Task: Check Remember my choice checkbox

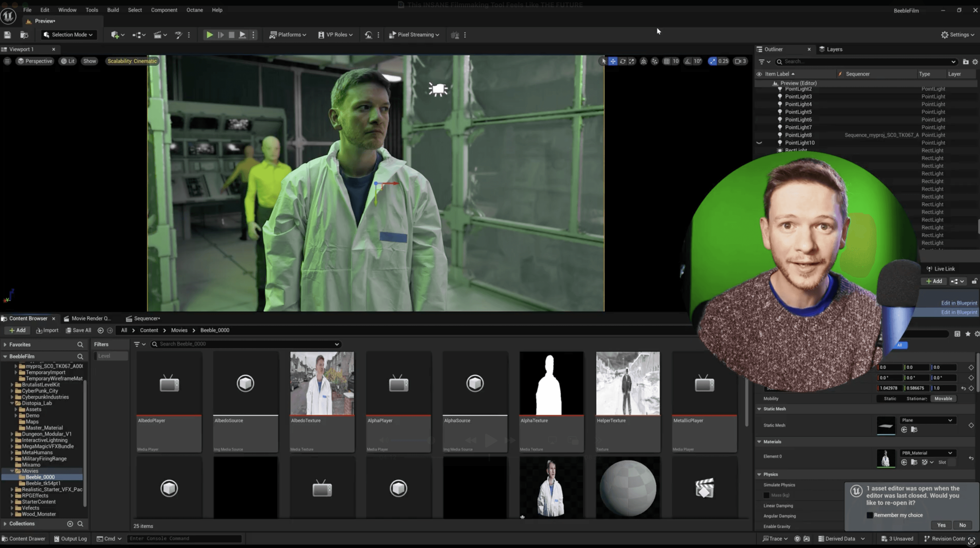Action: [870, 515]
